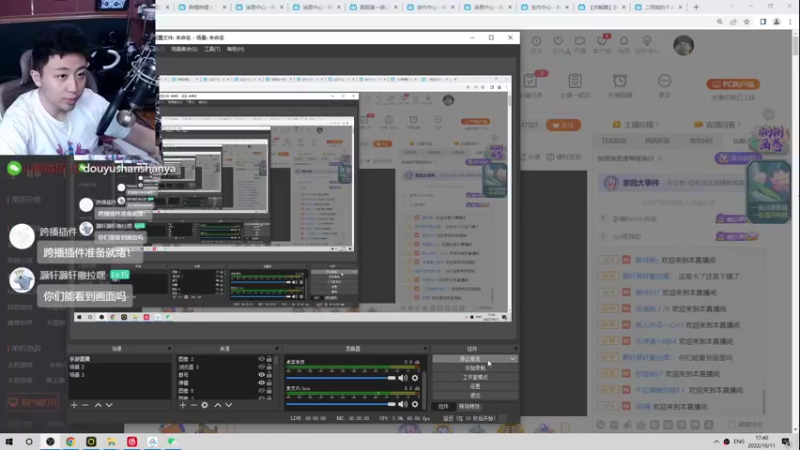Open the 场景集合(S) menu in OBS
Viewport: 800px width, 450px height.
click(184, 49)
